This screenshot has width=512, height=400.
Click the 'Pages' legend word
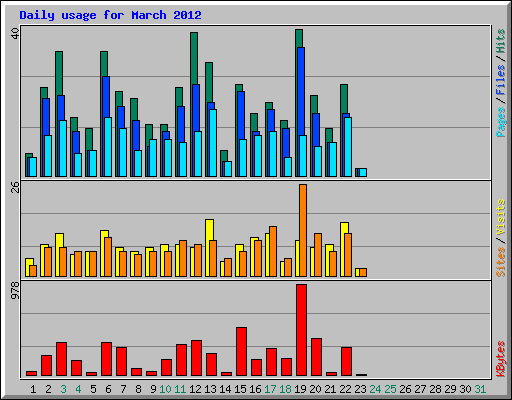click(x=501, y=121)
